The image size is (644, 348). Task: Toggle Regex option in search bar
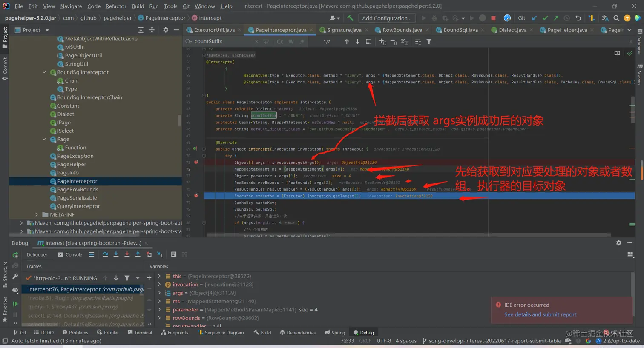tap(302, 42)
